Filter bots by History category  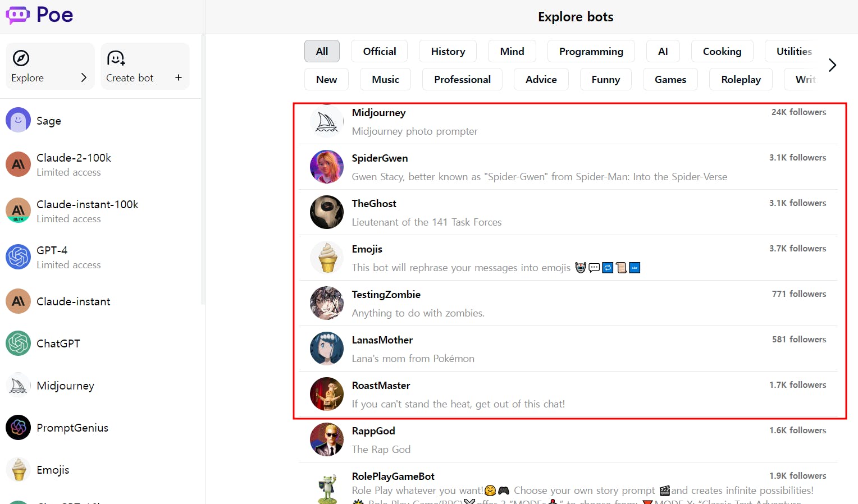click(448, 51)
